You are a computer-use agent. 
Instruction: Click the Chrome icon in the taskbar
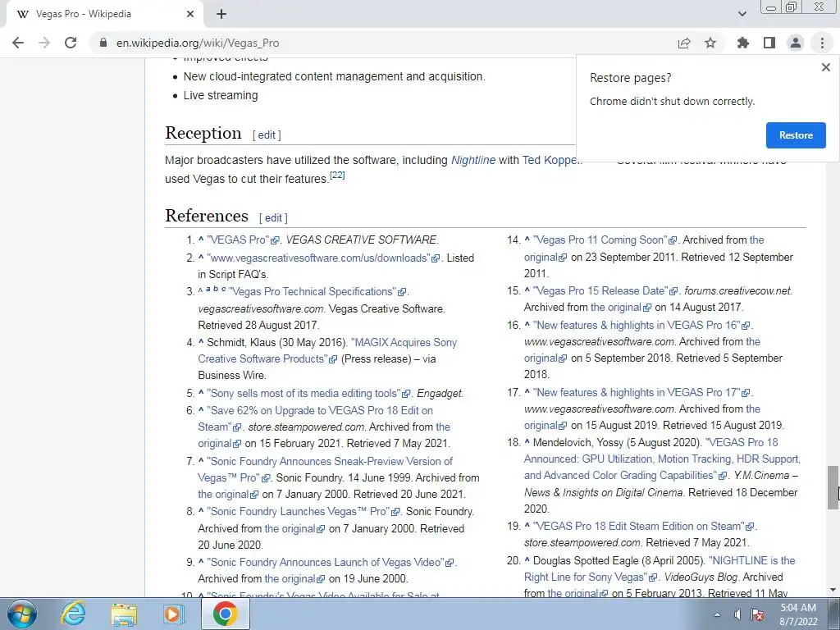pyautogui.click(x=225, y=614)
